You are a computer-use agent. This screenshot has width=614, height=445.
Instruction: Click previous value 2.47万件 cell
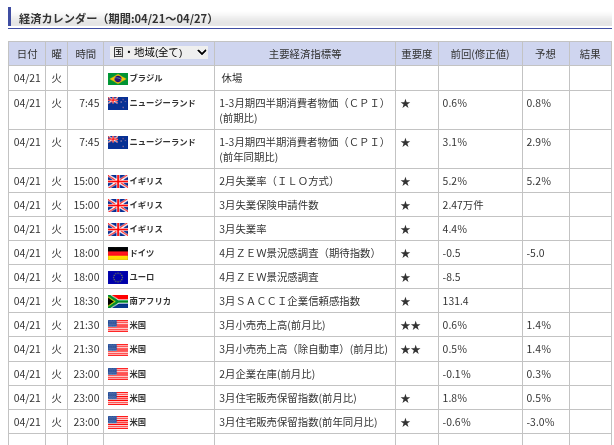462,205
